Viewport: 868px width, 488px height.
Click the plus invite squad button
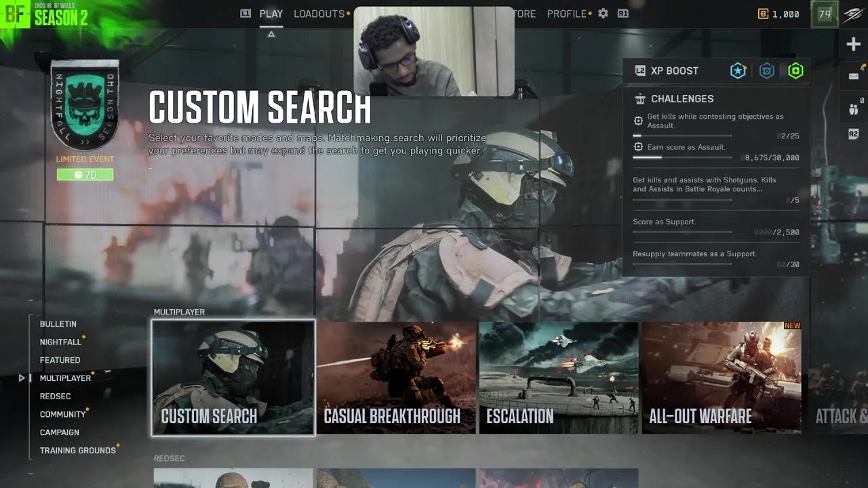click(853, 45)
